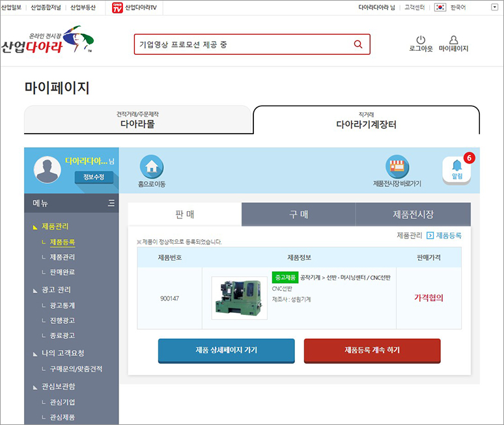The image size is (504, 425).
Task: Select the 다아라몰 tab
Action: pos(137,120)
